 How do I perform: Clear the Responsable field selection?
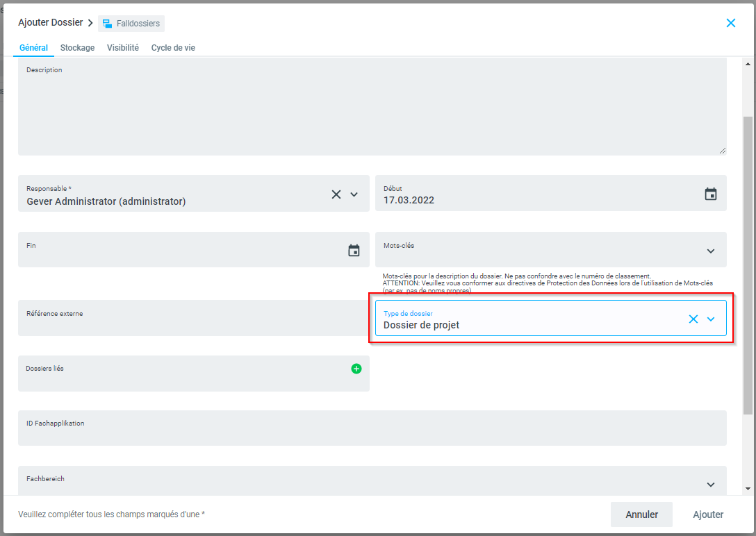point(336,194)
